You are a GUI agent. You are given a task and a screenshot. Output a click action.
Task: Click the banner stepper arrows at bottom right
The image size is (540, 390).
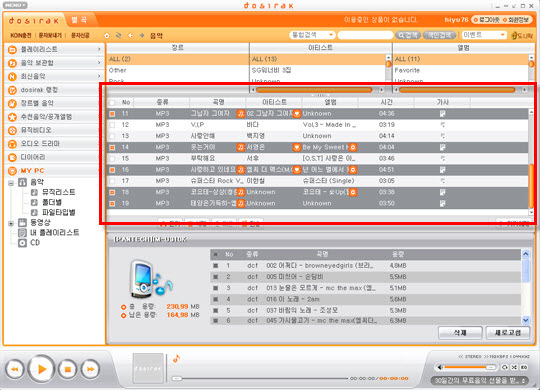pos(524,381)
